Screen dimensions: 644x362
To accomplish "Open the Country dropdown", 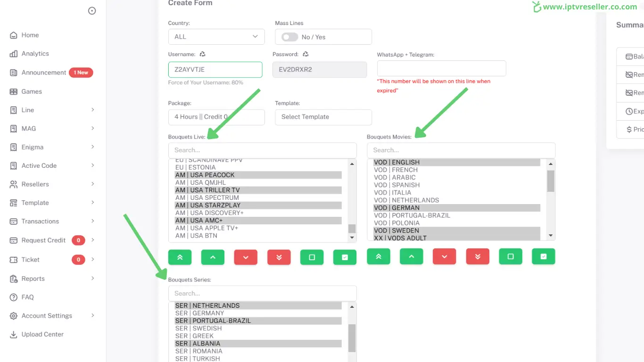I will [x=216, y=37].
